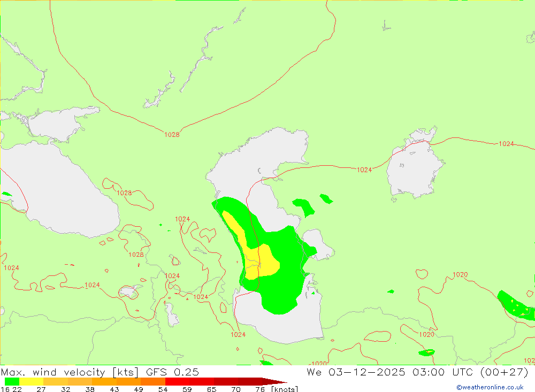Select the 70–76 knots legend swatch

[250, 381]
